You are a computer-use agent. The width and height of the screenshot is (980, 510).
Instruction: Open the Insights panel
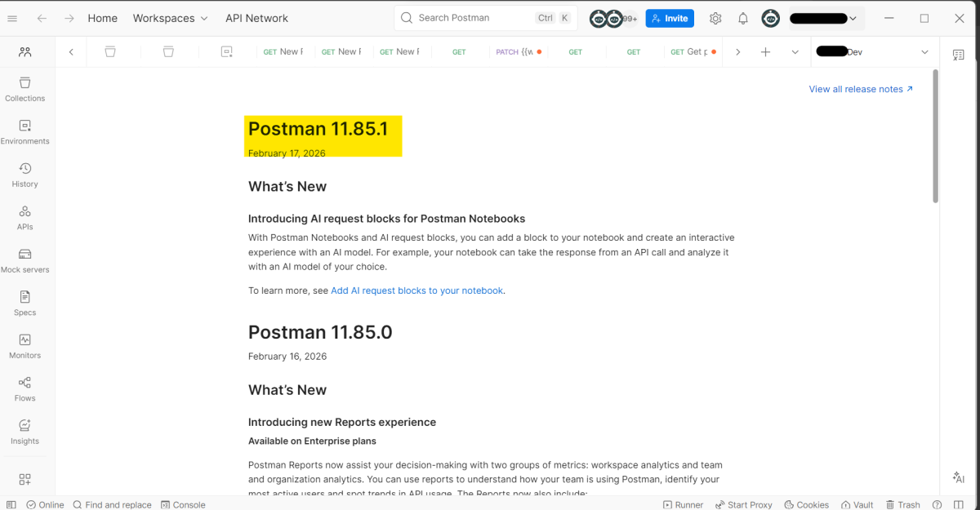(x=24, y=428)
